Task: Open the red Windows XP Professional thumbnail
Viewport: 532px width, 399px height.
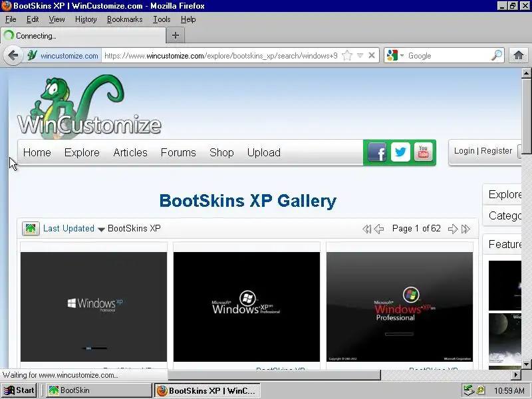Action: point(400,307)
